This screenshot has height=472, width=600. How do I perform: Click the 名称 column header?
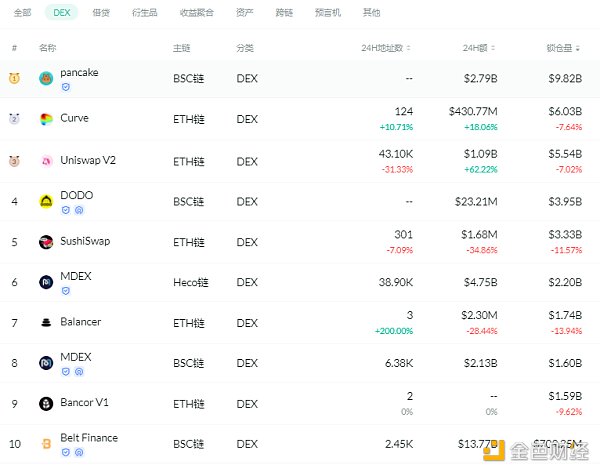(x=47, y=48)
